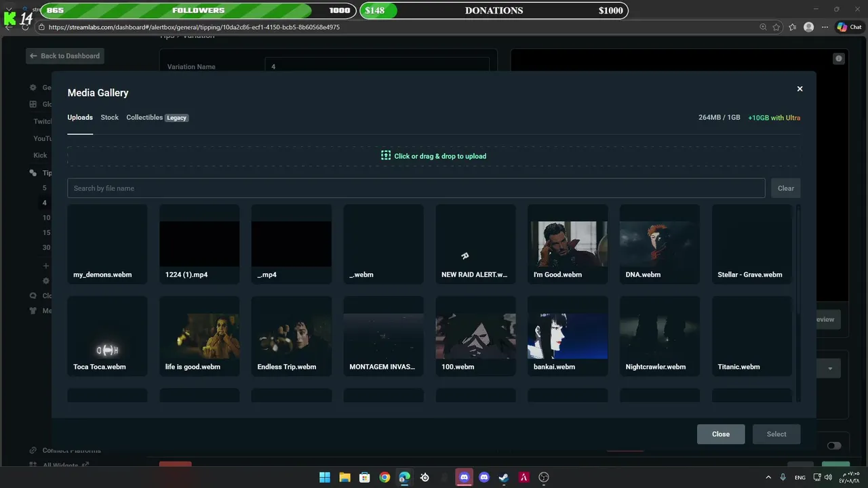Screen dimensions: 868x488
Task: Open the Stock tab
Action: 109,117
